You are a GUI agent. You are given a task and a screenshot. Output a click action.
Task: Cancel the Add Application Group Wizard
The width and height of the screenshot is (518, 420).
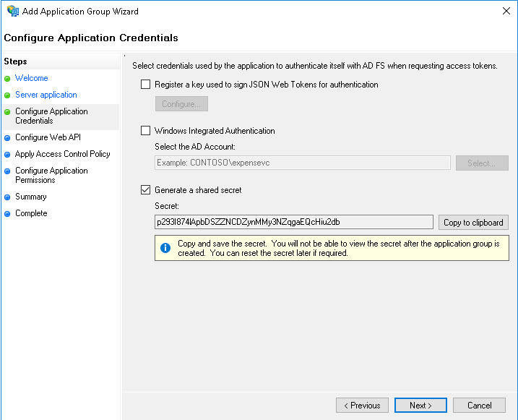[480, 406]
